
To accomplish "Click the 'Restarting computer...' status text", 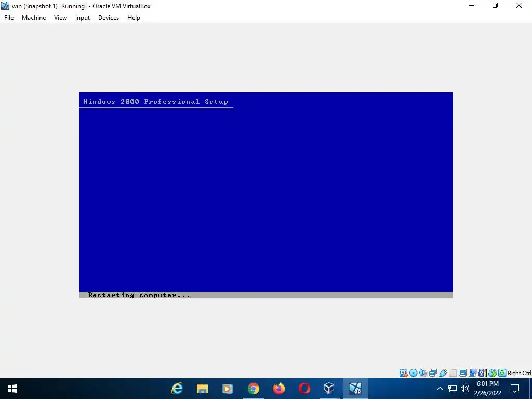I will 139,295.
